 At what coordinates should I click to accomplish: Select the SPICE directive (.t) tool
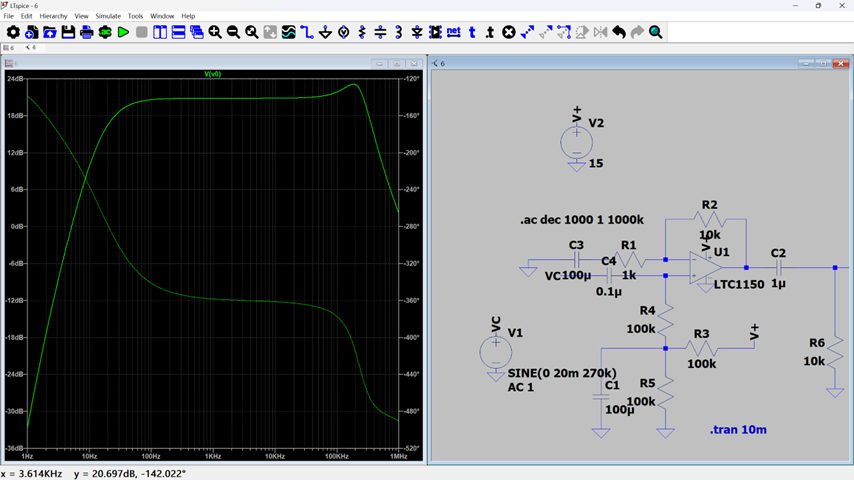490,32
